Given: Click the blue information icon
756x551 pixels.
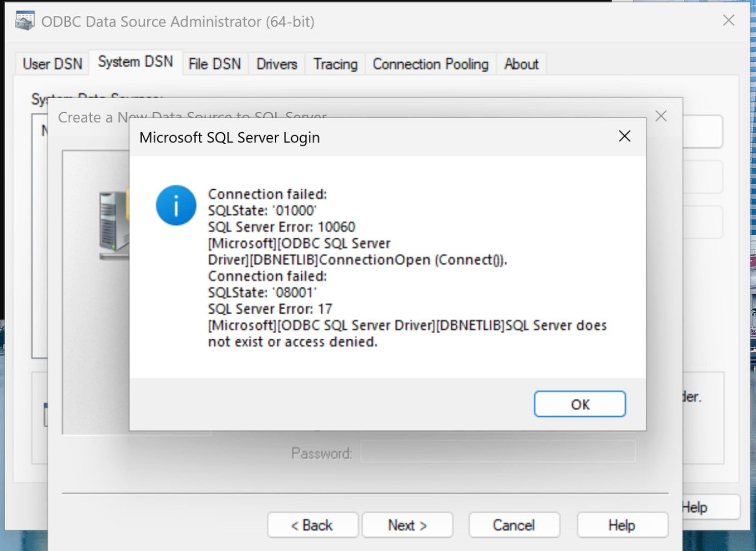Looking at the screenshot, I should pos(176,205).
